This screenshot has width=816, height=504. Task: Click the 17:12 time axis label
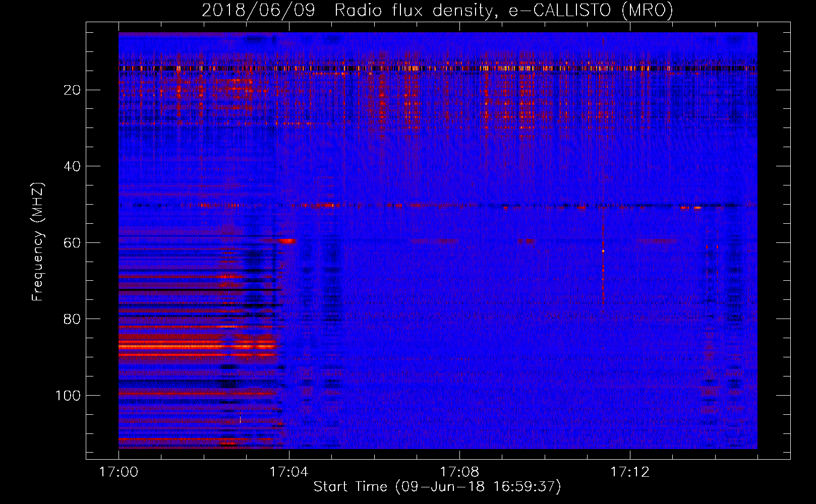[x=630, y=472]
